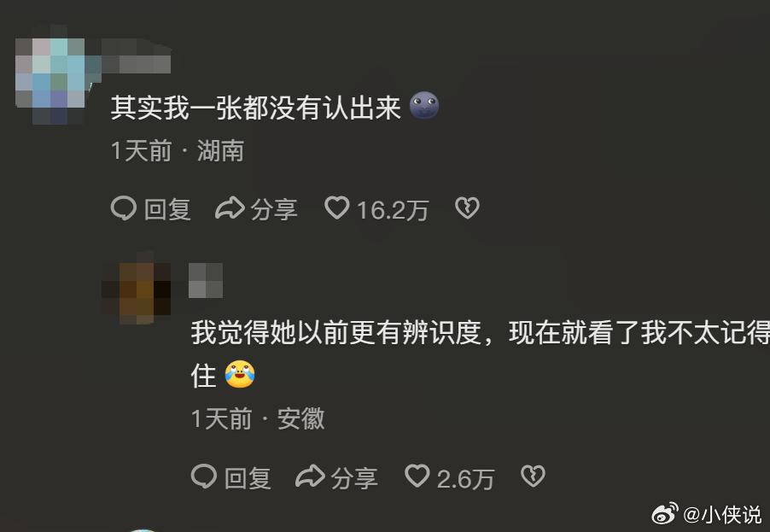Share the comment posted from 湖南
The width and height of the screenshot is (770, 532).
[256, 208]
